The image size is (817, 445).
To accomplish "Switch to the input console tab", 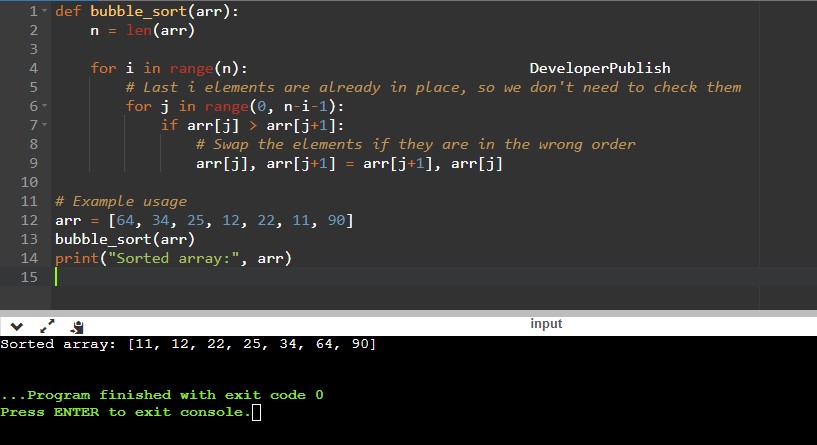I will pos(546,324).
